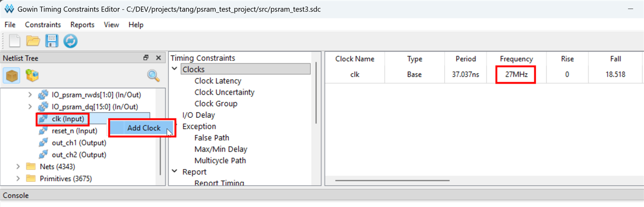Collapse the Report group
Screen dimensions: 644x207
click(175, 172)
